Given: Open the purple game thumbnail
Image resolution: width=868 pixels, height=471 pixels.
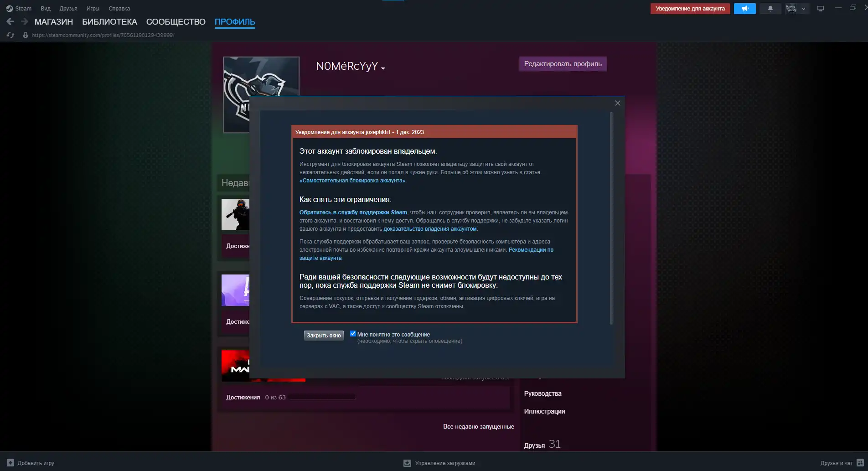Looking at the screenshot, I should [x=235, y=290].
